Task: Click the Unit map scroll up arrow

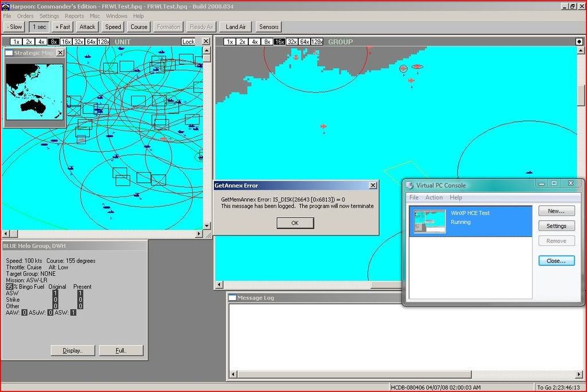Action: [206, 50]
